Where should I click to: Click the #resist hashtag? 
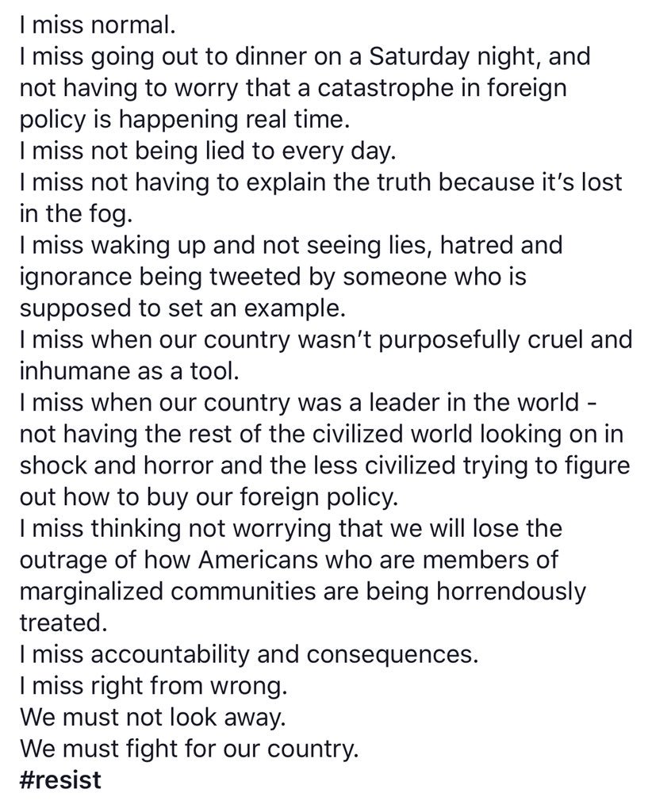pos(60,779)
